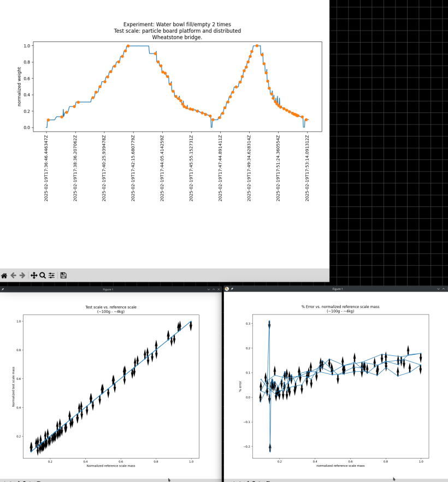Go forward to next view with right arrow icon
This screenshot has width=448, height=482.
coord(22,276)
